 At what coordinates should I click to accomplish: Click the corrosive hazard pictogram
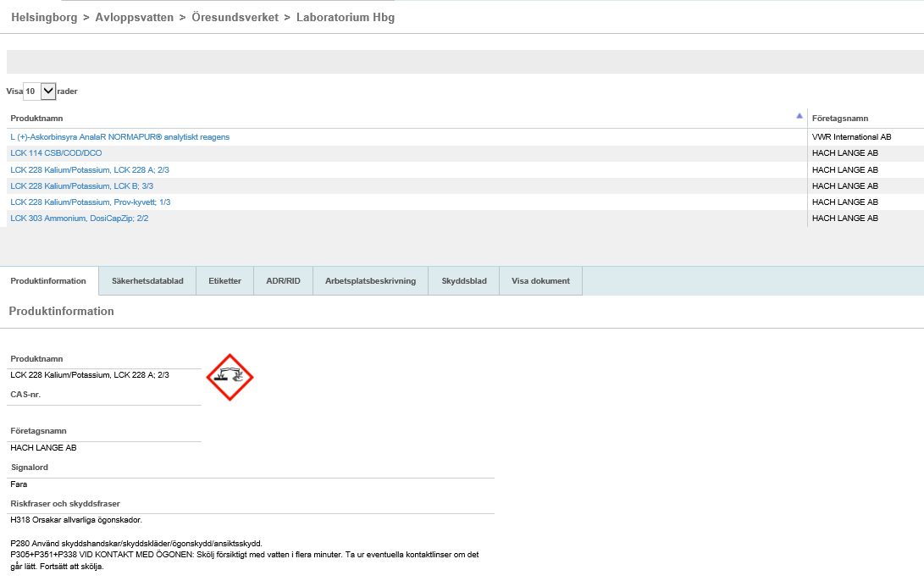pyautogui.click(x=230, y=377)
